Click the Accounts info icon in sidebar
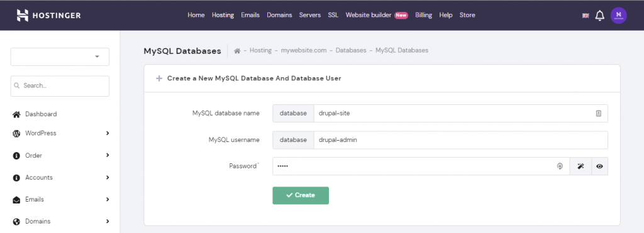The image size is (644, 233). [16, 178]
